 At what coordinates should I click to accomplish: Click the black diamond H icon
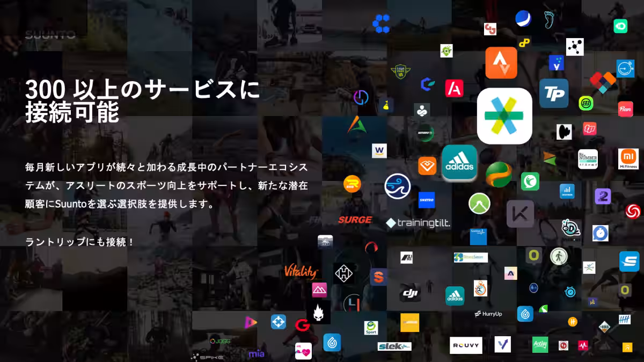point(344,273)
